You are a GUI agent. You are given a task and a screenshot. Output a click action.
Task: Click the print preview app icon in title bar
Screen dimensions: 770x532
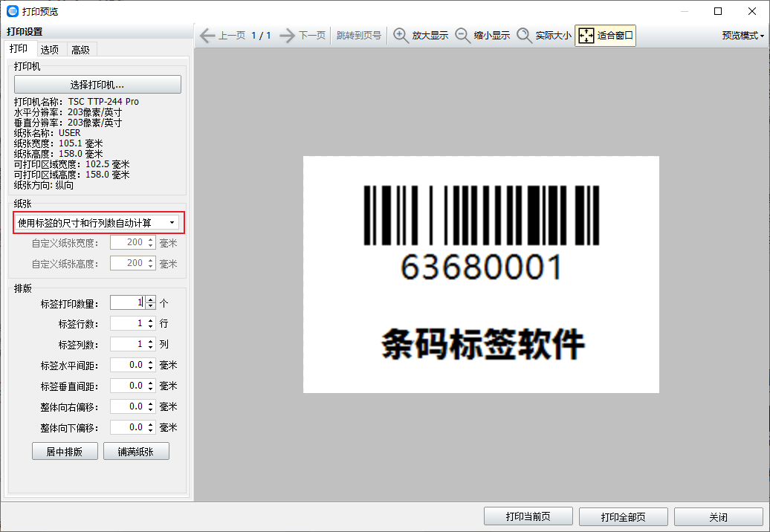pyautogui.click(x=13, y=11)
